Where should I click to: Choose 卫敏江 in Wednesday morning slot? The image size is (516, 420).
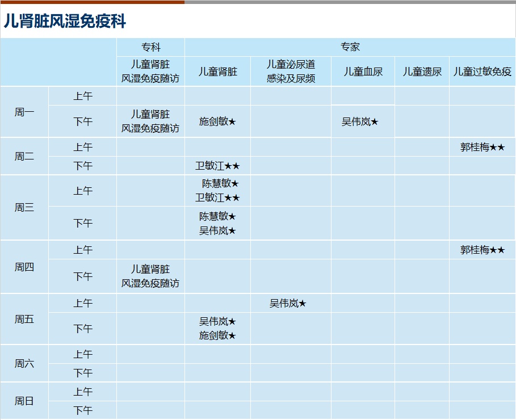[217, 198]
